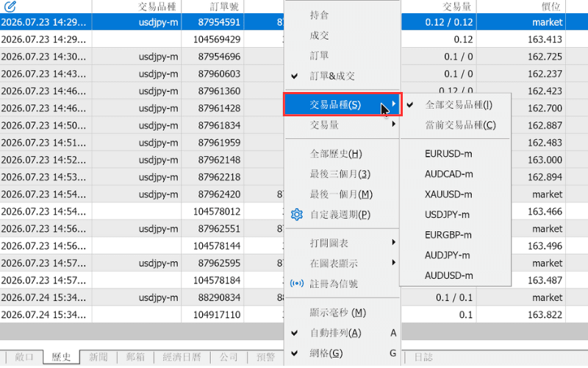Select order number 87961428 cell

click(219, 108)
